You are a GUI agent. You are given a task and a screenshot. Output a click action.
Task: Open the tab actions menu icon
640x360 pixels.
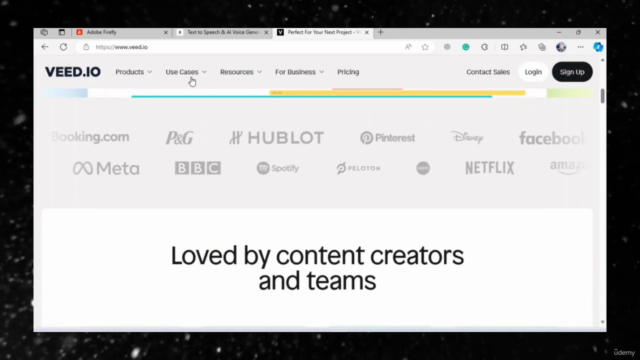[x=62, y=32]
